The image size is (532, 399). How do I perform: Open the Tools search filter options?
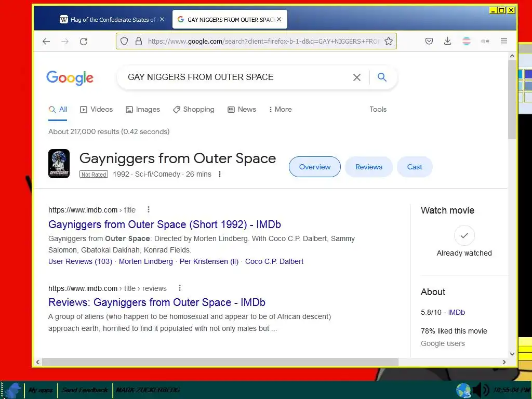click(x=378, y=109)
